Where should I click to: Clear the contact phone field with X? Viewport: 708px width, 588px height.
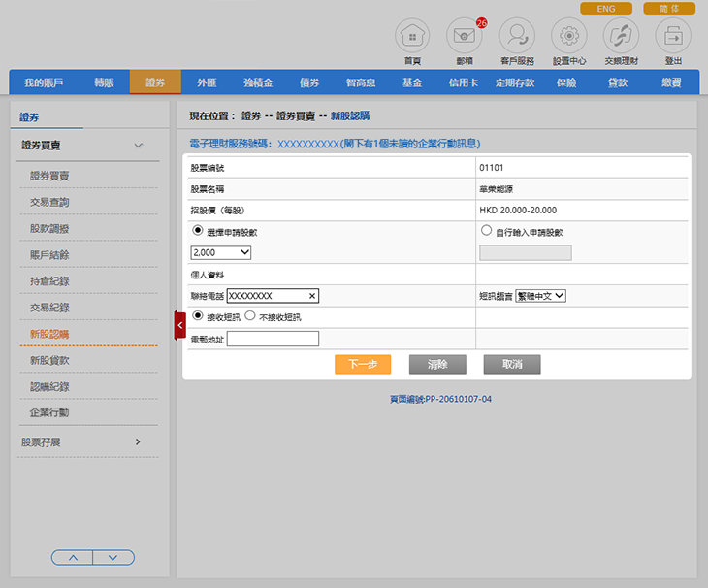(x=312, y=296)
